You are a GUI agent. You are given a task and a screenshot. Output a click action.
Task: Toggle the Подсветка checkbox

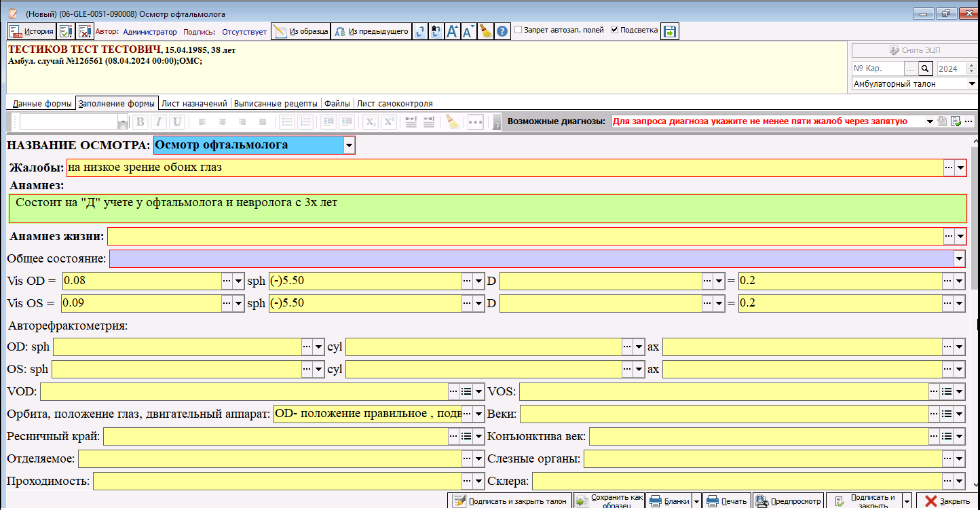[x=615, y=30]
